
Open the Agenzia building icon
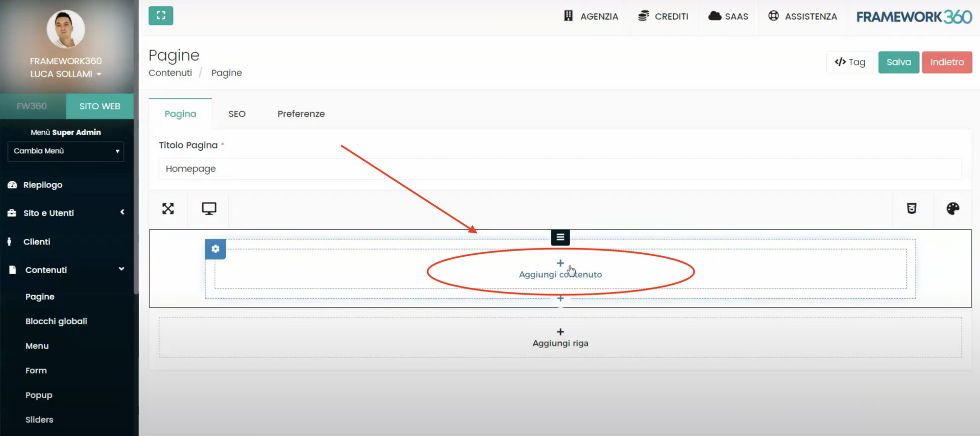pos(568,16)
